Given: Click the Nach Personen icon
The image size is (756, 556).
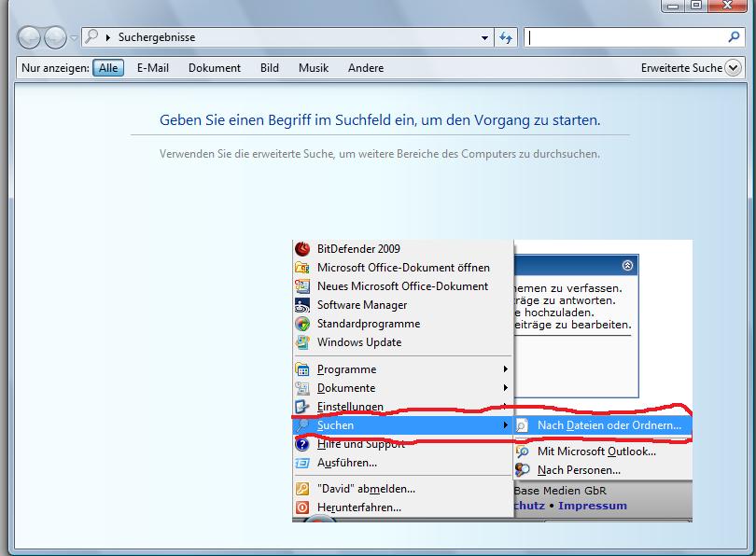Looking at the screenshot, I should pyautogui.click(x=522, y=470).
